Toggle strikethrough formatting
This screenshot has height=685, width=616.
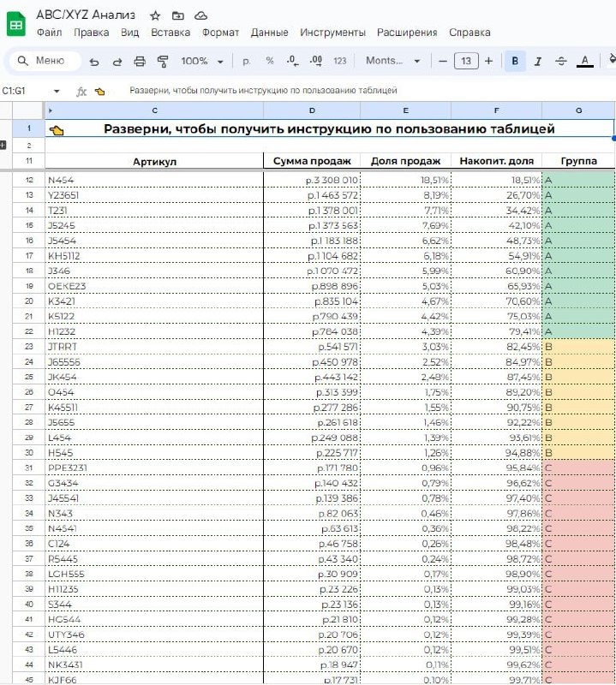coord(561,61)
